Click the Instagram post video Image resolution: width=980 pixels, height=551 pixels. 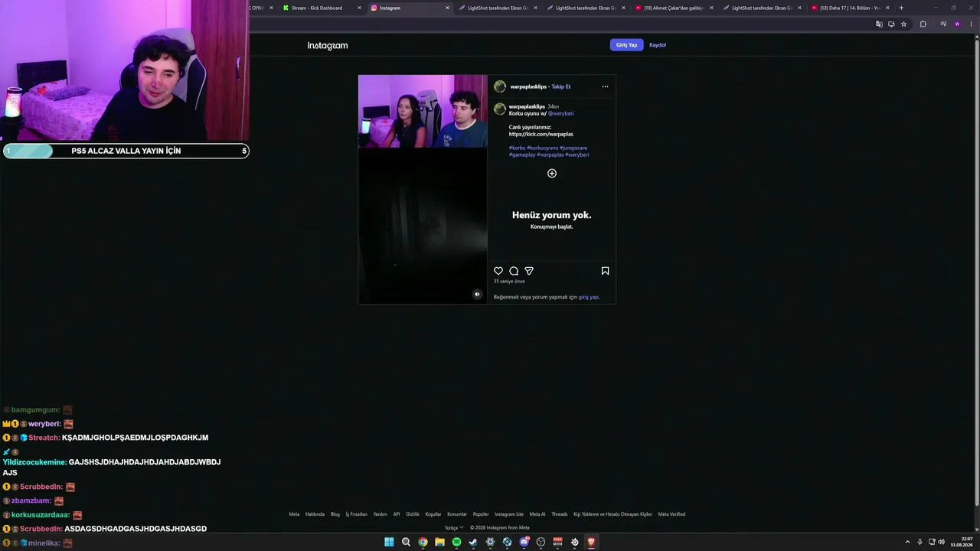pyautogui.click(x=423, y=189)
